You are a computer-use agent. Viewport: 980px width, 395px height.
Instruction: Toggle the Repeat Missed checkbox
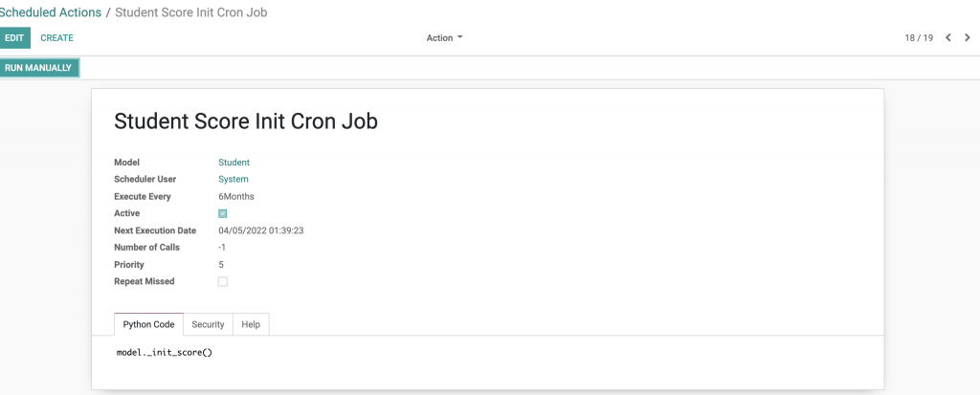point(223,281)
